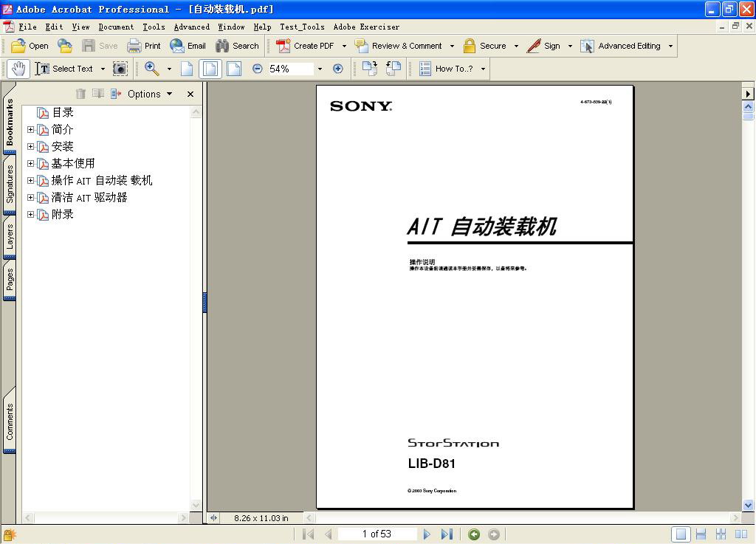Click the zoom out minus button
The width and height of the screenshot is (756, 544).
coord(258,69)
